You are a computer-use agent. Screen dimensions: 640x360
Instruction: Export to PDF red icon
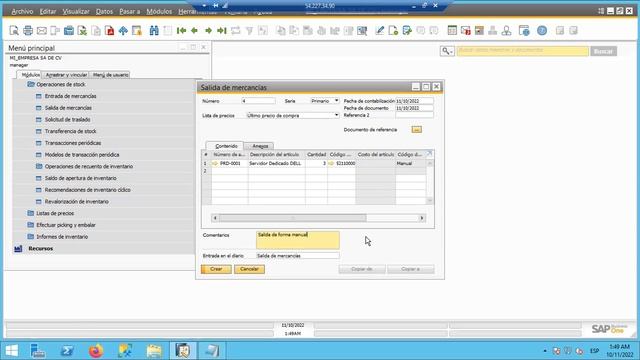109,31
